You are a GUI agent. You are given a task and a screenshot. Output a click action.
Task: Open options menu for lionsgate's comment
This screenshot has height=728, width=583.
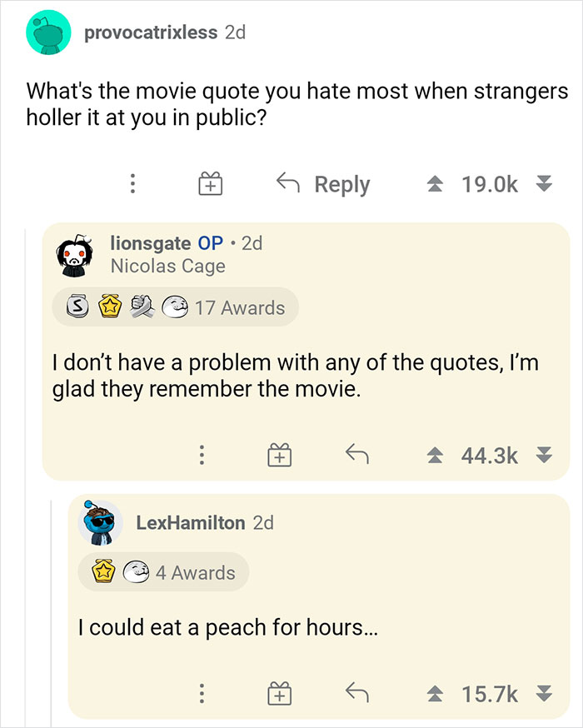[x=202, y=455]
